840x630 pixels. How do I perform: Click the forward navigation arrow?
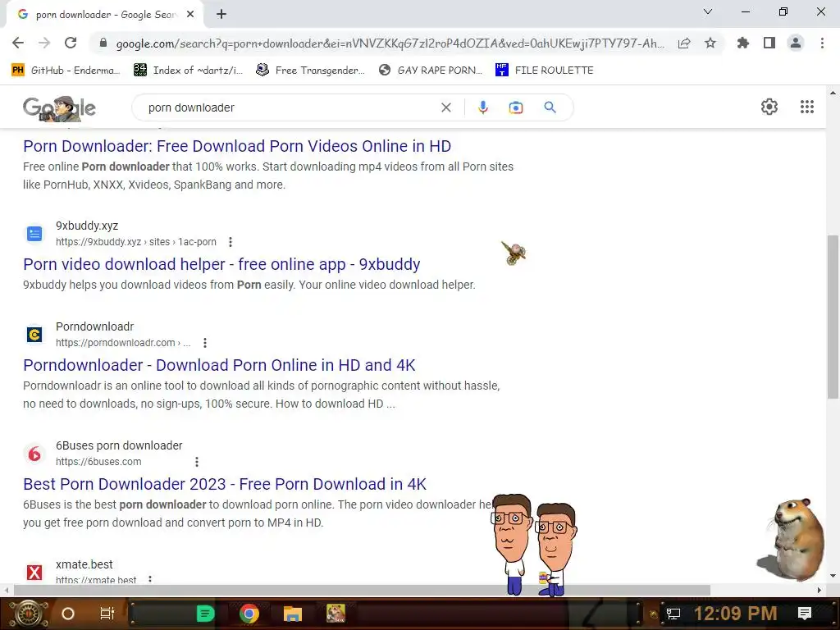click(44, 43)
